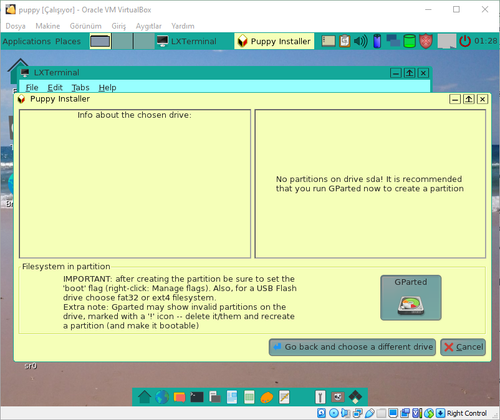The width and height of the screenshot is (500, 420).
Task: Click the volume speaker tray icon
Action: pyautogui.click(x=361, y=41)
